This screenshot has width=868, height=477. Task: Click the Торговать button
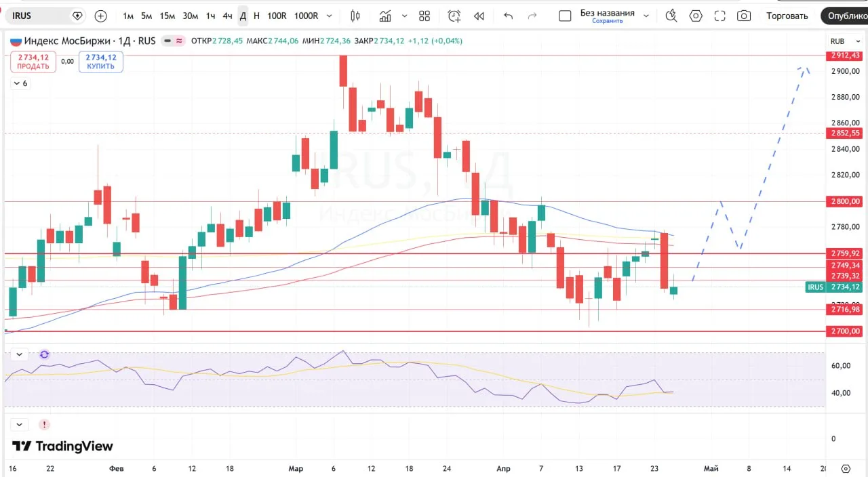click(787, 16)
